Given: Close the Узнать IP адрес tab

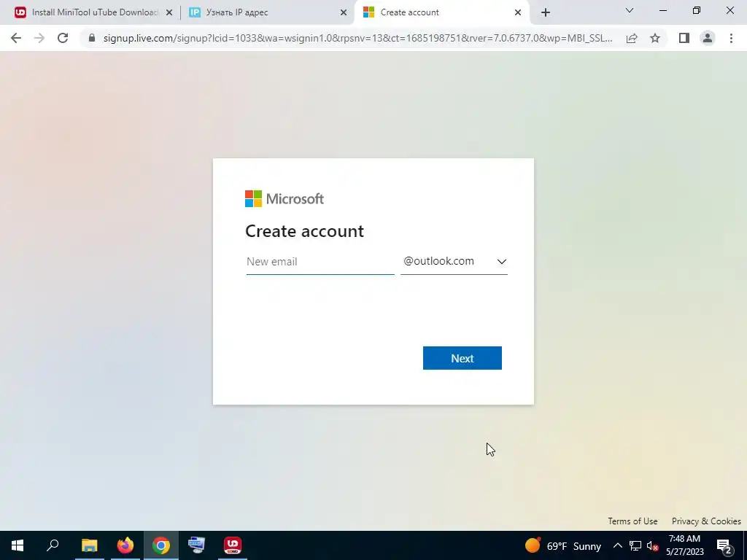Looking at the screenshot, I should [344, 12].
